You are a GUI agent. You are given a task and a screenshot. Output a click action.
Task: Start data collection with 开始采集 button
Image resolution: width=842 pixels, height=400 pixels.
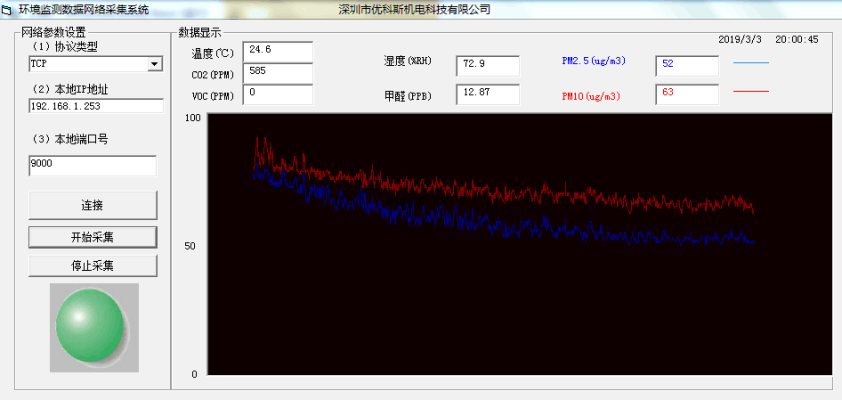(92, 237)
